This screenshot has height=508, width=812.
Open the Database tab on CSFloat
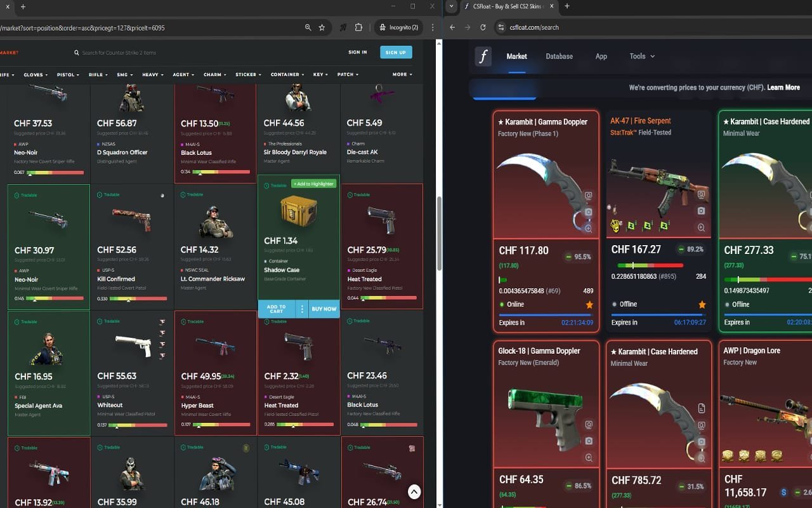tap(559, 57)
